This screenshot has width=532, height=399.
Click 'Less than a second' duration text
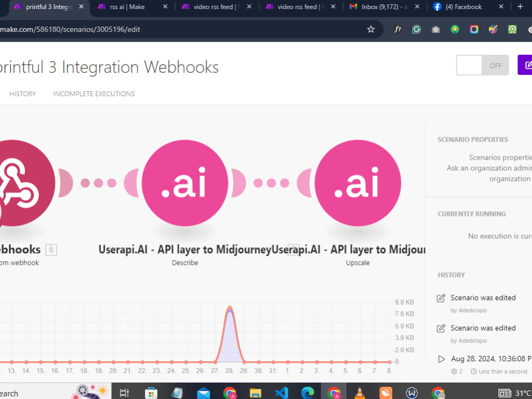(503, 371)
